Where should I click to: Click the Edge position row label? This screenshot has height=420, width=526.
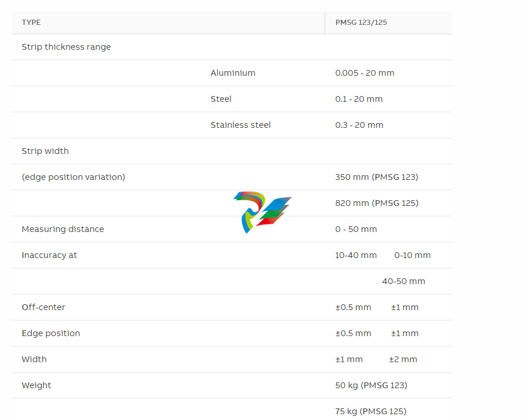click(x=51, y=333)
